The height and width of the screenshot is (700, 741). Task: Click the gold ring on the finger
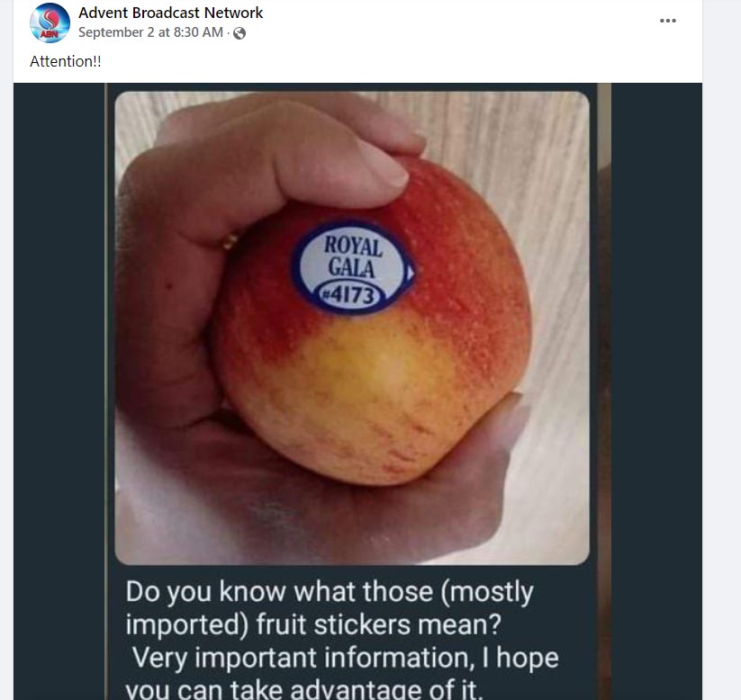pyautogui.click(x=230, y=241)
